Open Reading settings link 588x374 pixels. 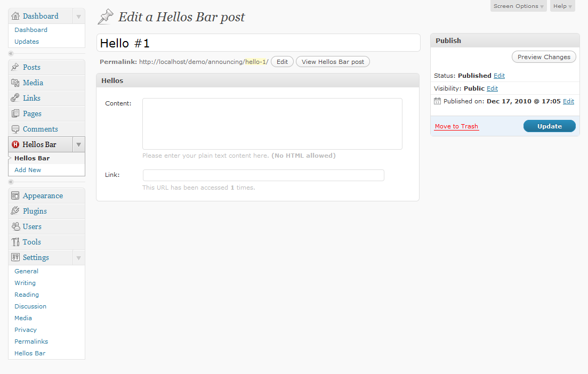tap(27, 295)
